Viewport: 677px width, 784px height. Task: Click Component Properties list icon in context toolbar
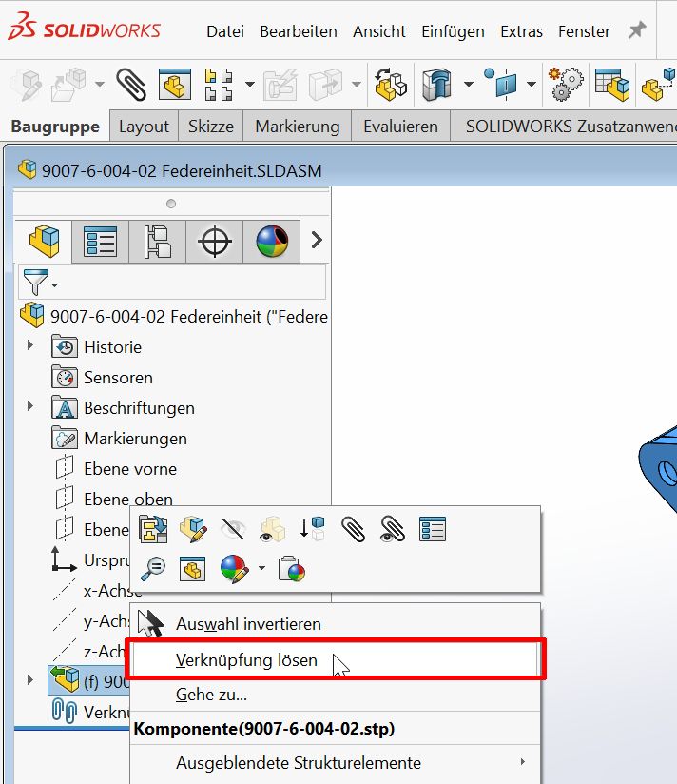click(433, 530)
